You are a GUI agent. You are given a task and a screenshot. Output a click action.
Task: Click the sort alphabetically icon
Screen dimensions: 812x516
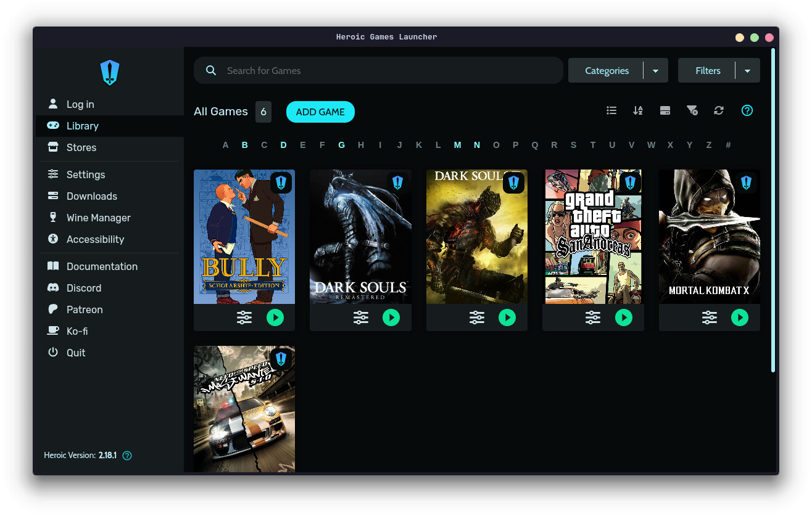[x=638, y=110]
